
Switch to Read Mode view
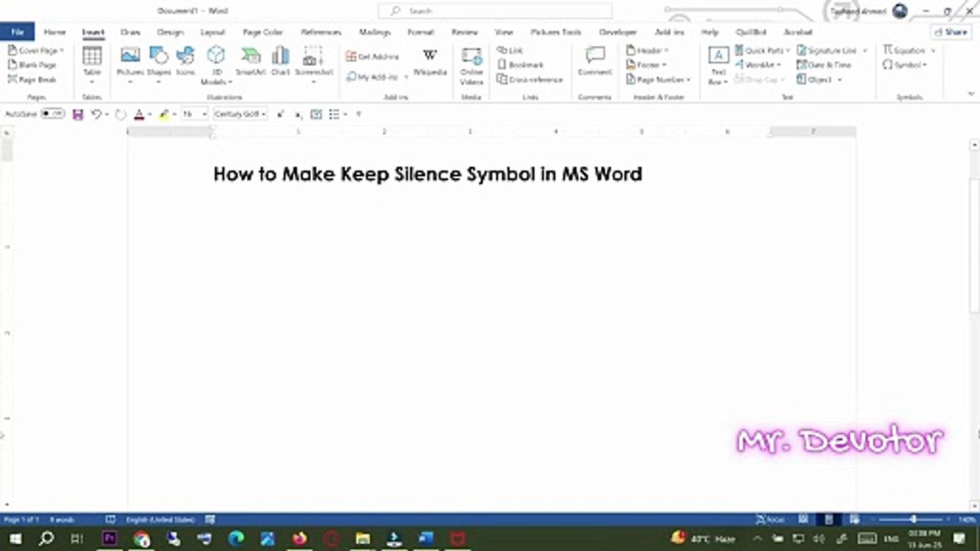click(803, 520)
